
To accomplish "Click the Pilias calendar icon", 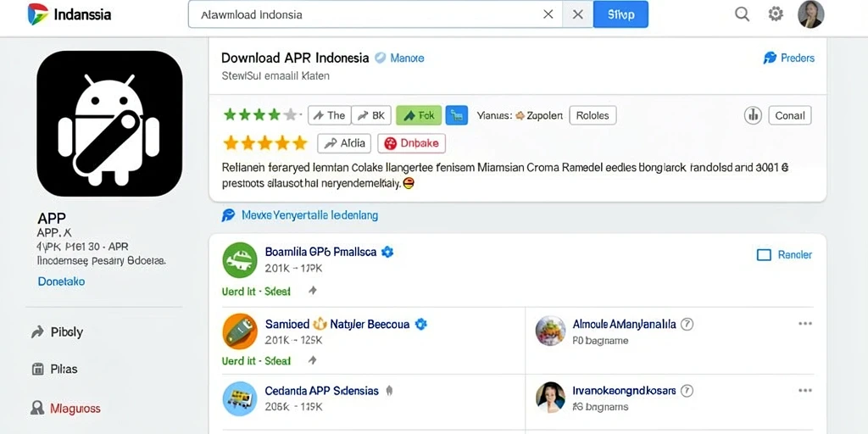I will coord(37,369).
